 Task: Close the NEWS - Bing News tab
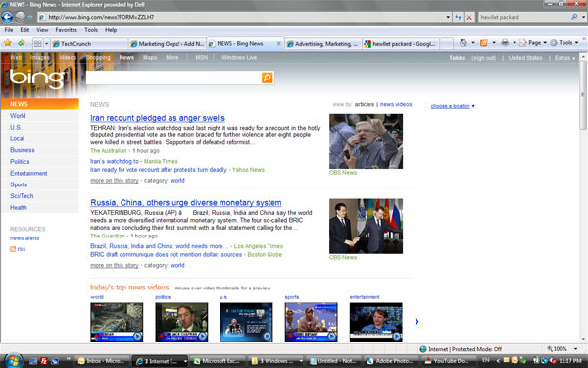click(x=278, y=44)
